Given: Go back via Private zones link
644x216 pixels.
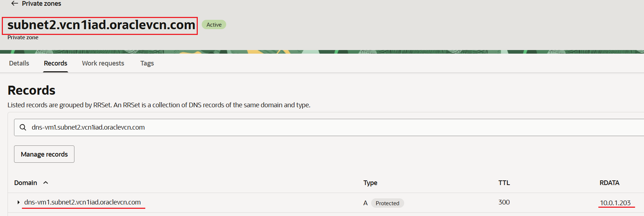Looking at the screenshot, I should 41,4.
